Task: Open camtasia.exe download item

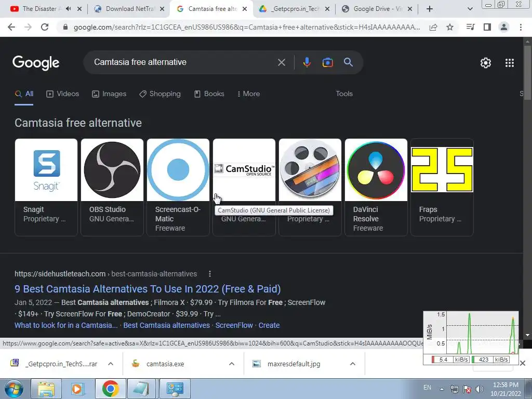Action: (165, 364)
